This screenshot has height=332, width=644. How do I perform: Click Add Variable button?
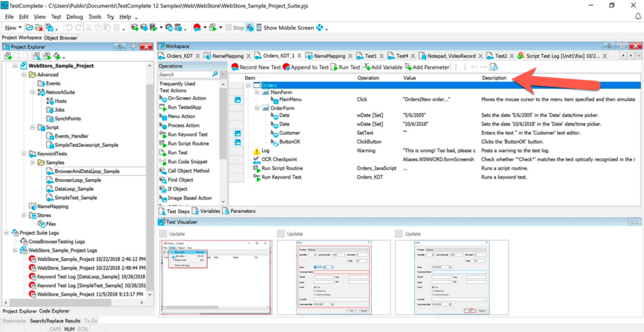click(383, 67)
